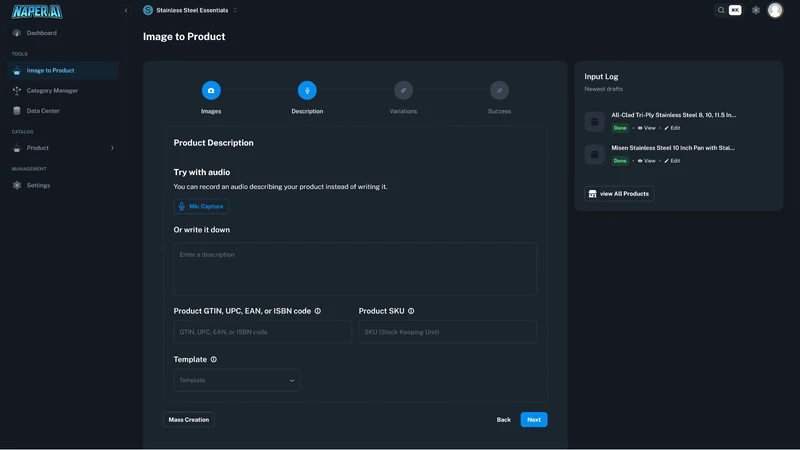Jump to the Success step
The height and width of the screenshot is (450, 800).
[499, 90]
